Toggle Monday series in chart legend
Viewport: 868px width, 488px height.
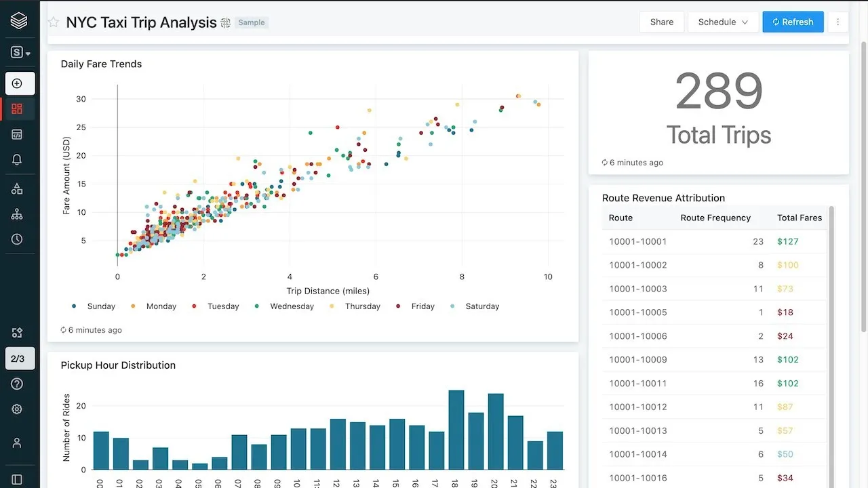coord(154,306)
